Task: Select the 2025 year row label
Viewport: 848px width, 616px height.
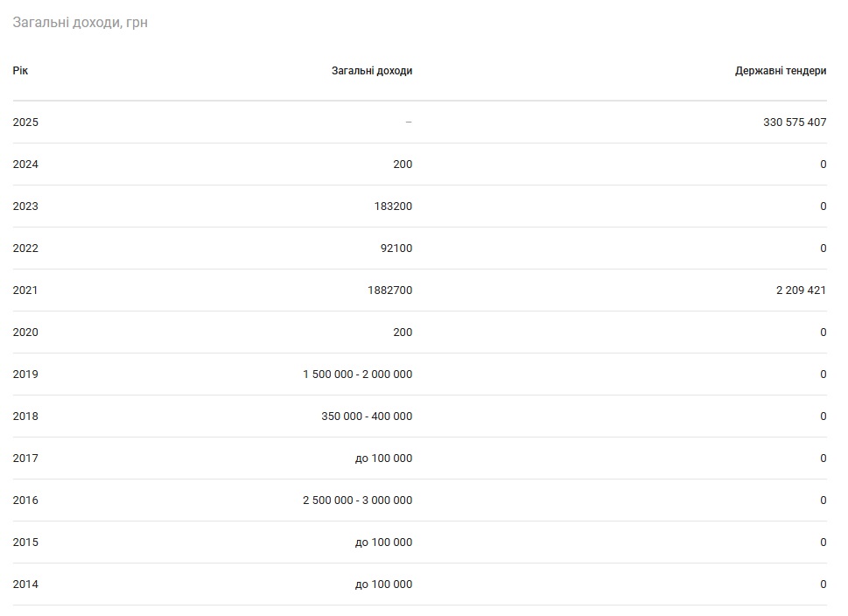Action: (x=25, y=122)
